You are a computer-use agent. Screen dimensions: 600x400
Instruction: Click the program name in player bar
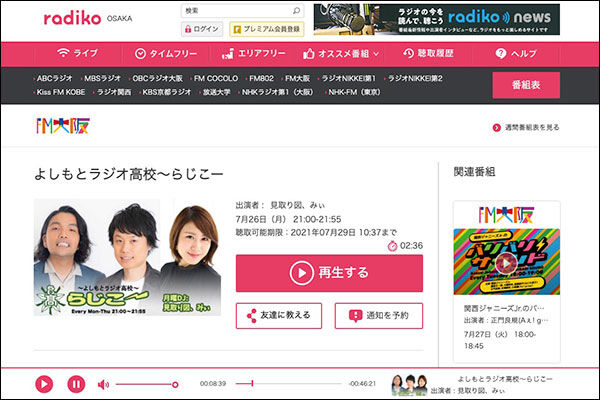[x=505, y=379]
